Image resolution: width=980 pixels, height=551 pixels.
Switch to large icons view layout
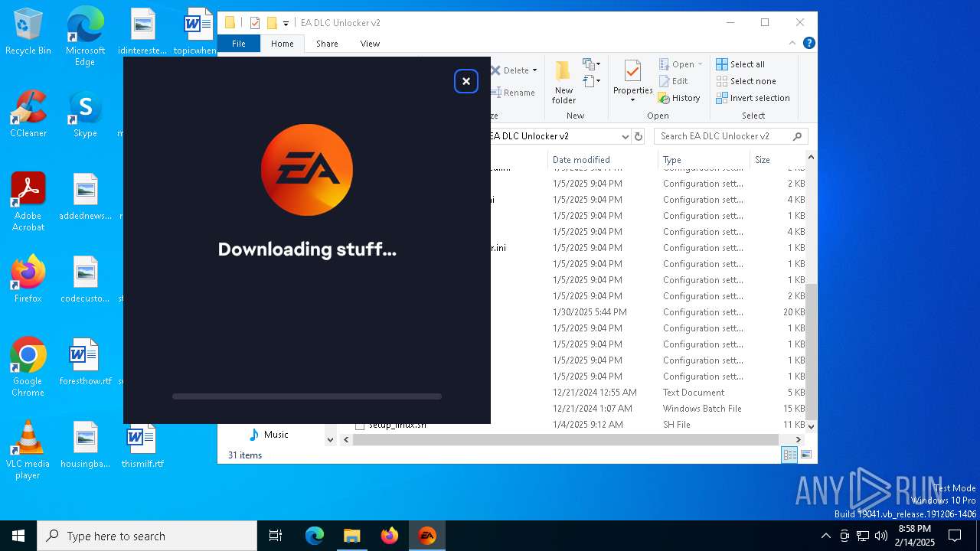pyautogui.click(x=805, y=455)
